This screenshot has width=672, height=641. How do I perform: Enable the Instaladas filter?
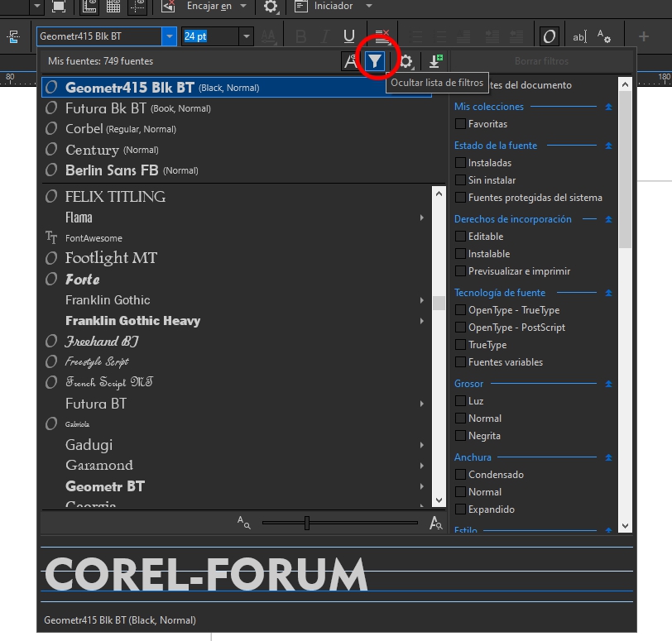click(460, 163)
